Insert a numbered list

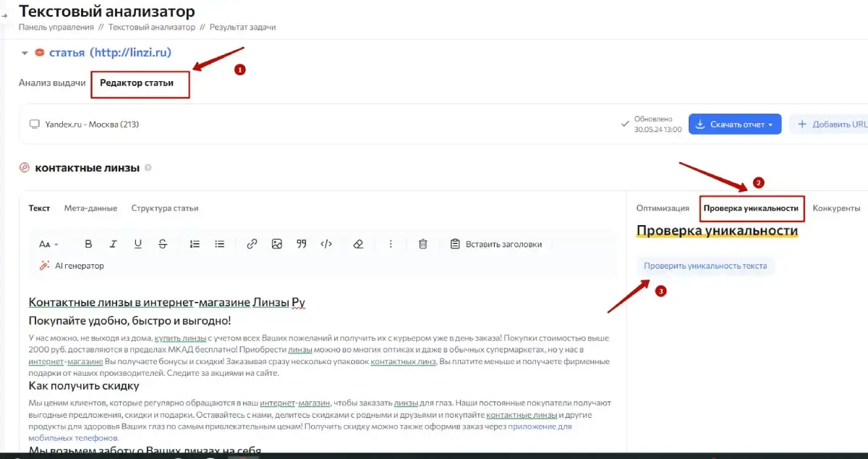click(195, 244)
